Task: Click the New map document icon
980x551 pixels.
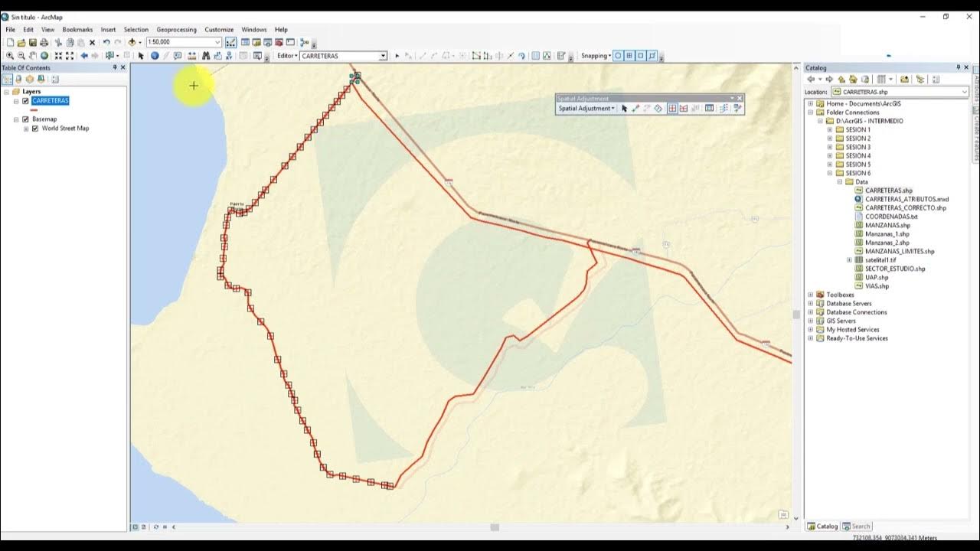Action: coord(10,42)
